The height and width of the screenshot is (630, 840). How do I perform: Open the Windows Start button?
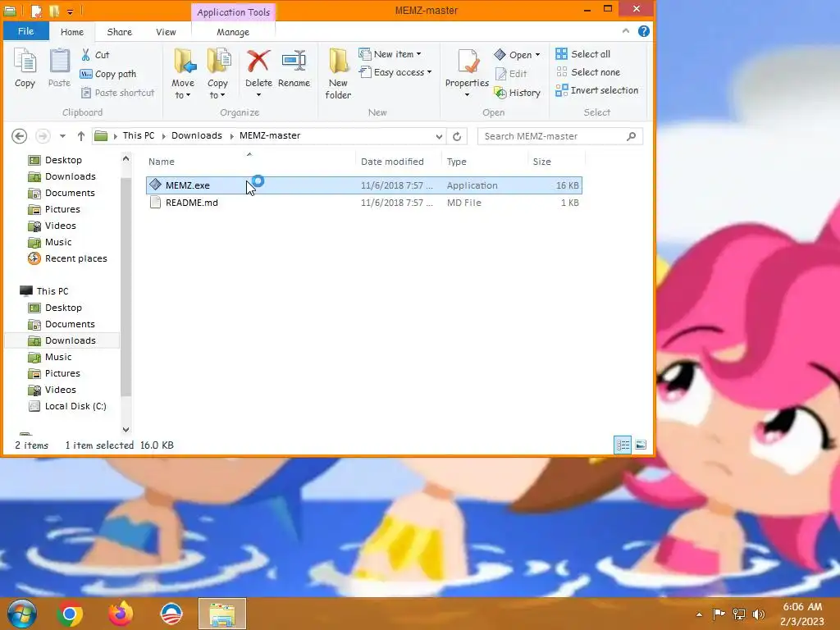click(22, 614)
